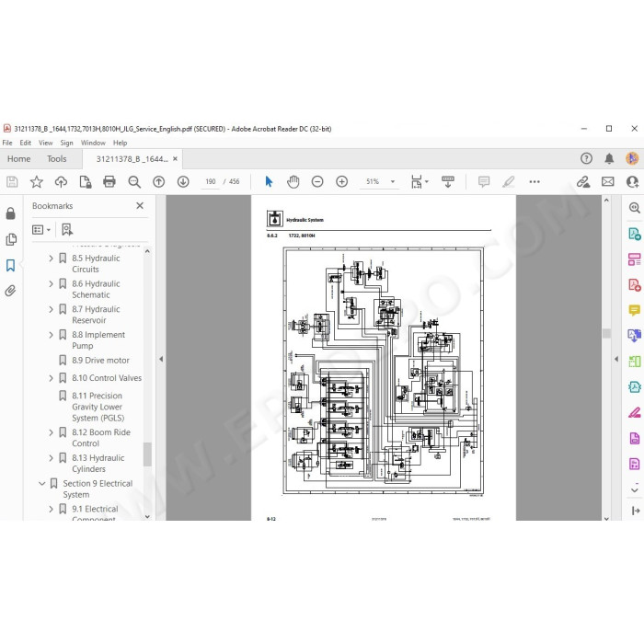Image resolution: width=644 pixels, height=644 pixels.
Task: Open the attachments paperclip panel
Action: tap(10, 291)
